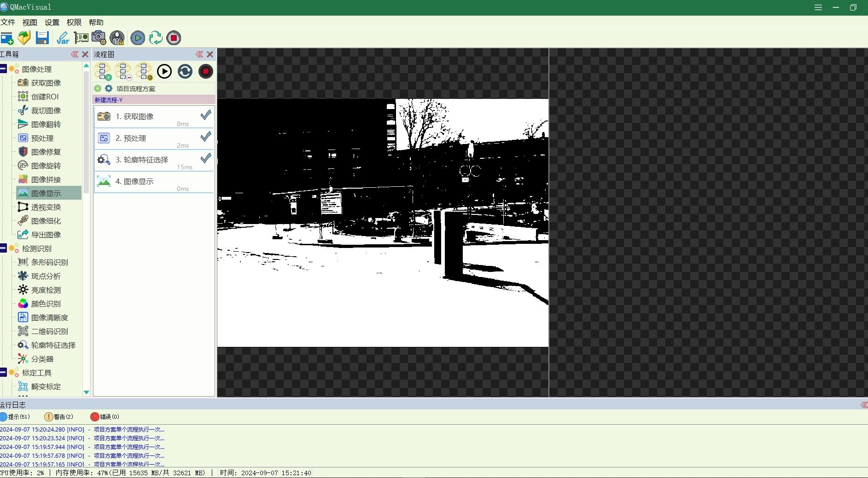Start loop run with green cycle arrows icon
The image size is (868, 478).
[x=156, y=38]
